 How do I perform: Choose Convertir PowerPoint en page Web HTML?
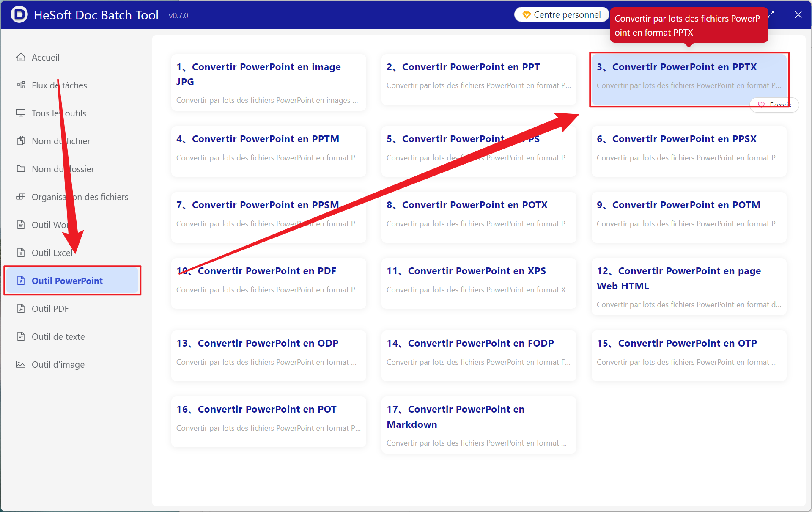tap(689, 286)
